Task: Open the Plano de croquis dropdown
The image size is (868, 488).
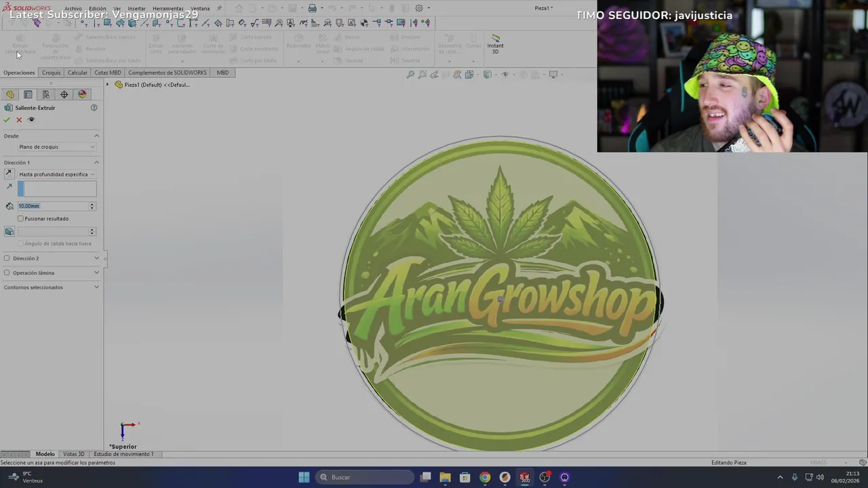Action: 57,147
